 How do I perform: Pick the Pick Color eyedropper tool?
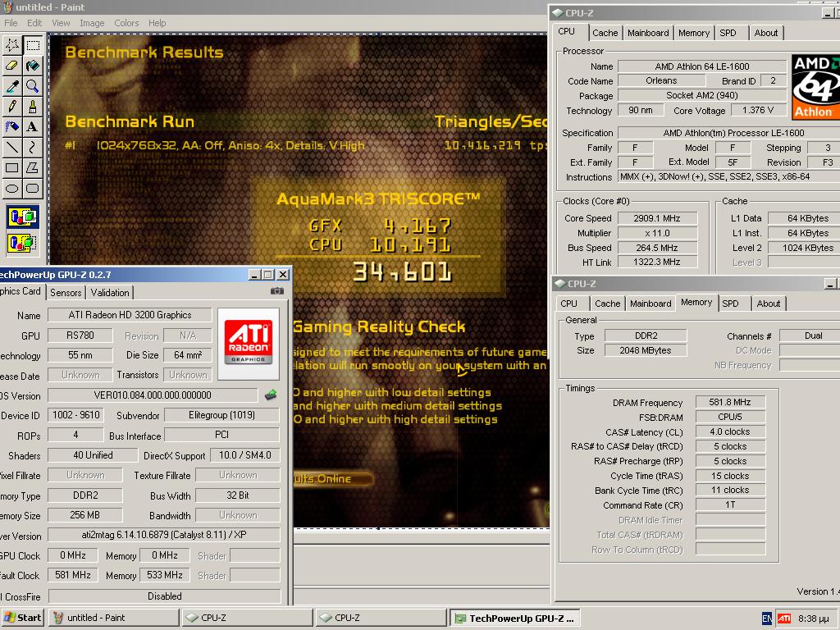coord(11,85)
